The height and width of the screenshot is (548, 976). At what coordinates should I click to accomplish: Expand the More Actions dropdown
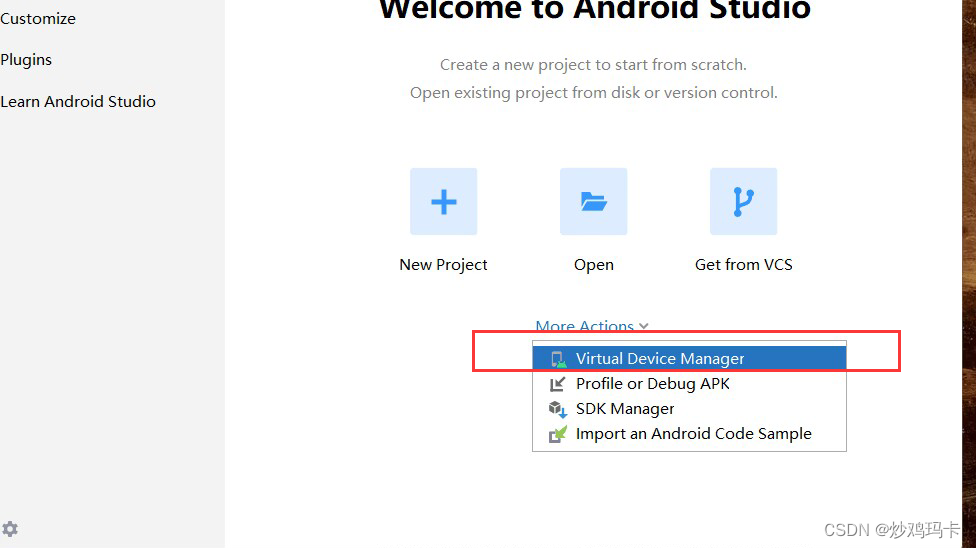pyautogui.click(x=592, y=326)
